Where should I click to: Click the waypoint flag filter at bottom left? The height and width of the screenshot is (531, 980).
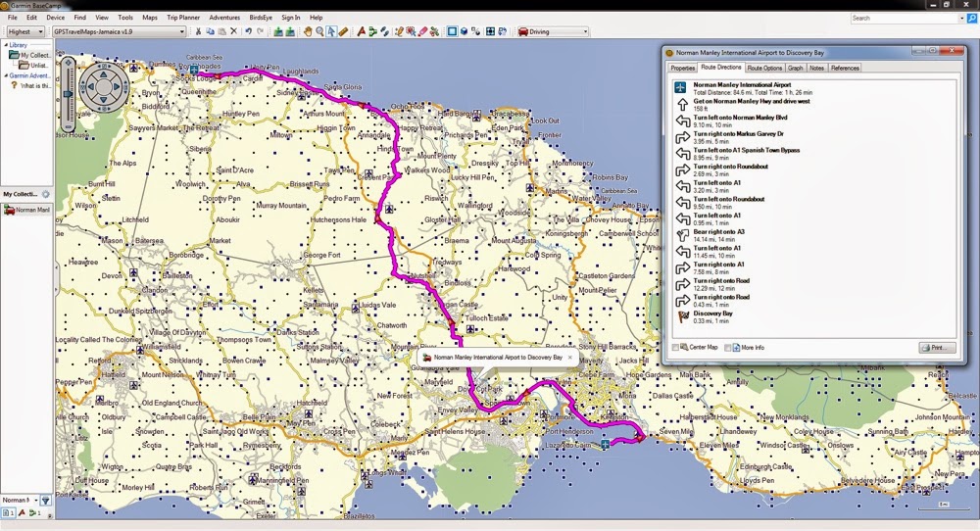(22, 513)
